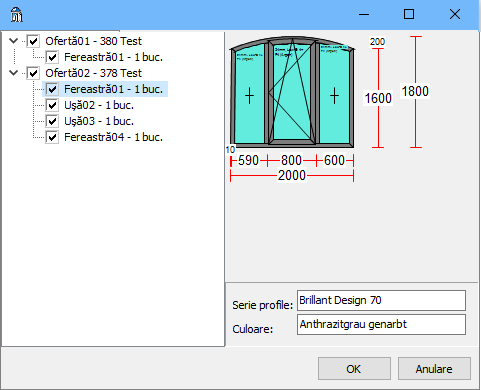
Task: Click the Anulare button
Action: coord(434,369)
